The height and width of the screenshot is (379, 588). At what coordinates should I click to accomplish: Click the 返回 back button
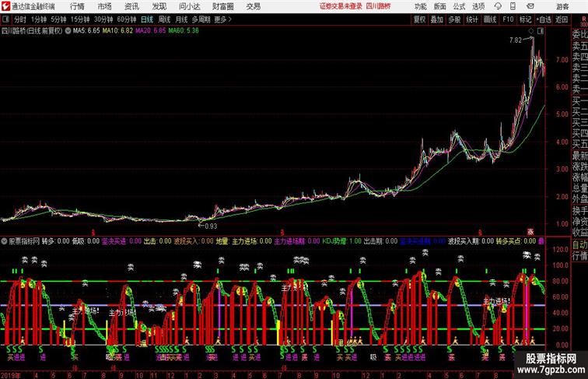point(562,19)
